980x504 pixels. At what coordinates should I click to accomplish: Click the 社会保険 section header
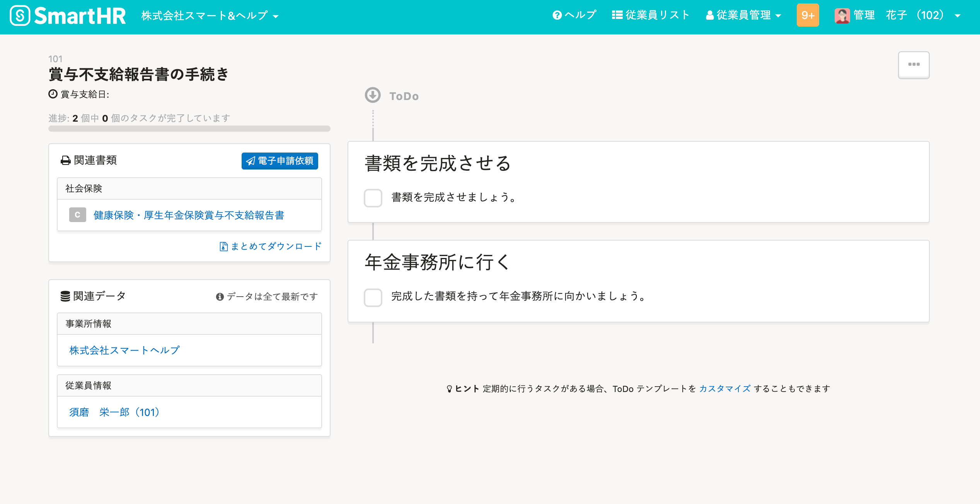coord(189,188)
